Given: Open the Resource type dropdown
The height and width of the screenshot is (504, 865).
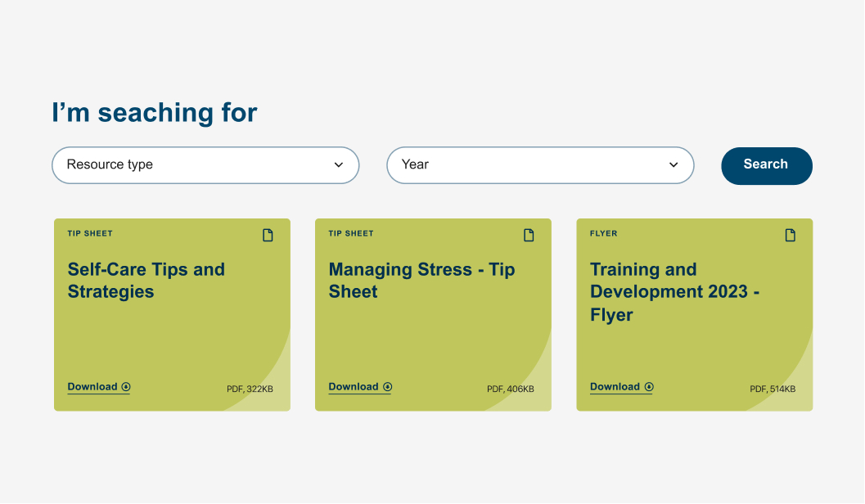Looking at the screenshot, I should [205, 165].
